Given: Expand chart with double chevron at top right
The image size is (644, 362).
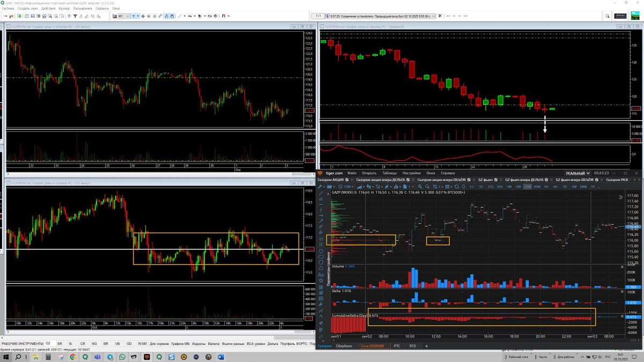Looking at the screenshot, I should pos(621,197).
